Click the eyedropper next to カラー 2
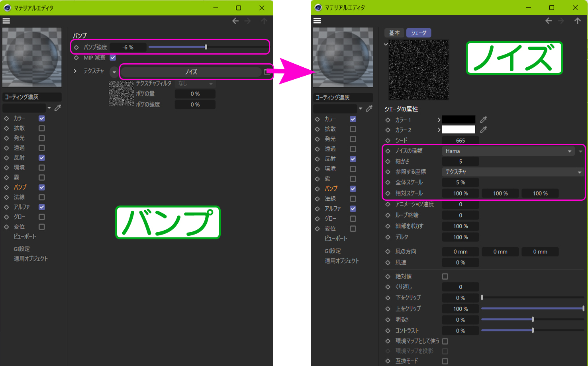588x366 pixels. pos(483,129)
